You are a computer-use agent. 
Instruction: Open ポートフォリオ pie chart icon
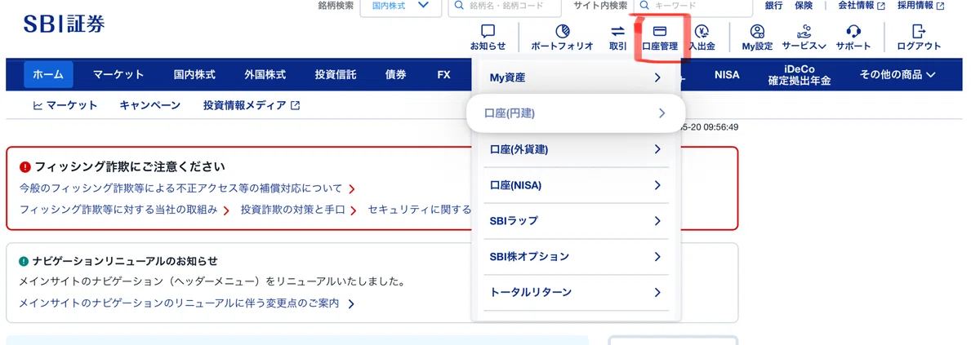[562, 32]
